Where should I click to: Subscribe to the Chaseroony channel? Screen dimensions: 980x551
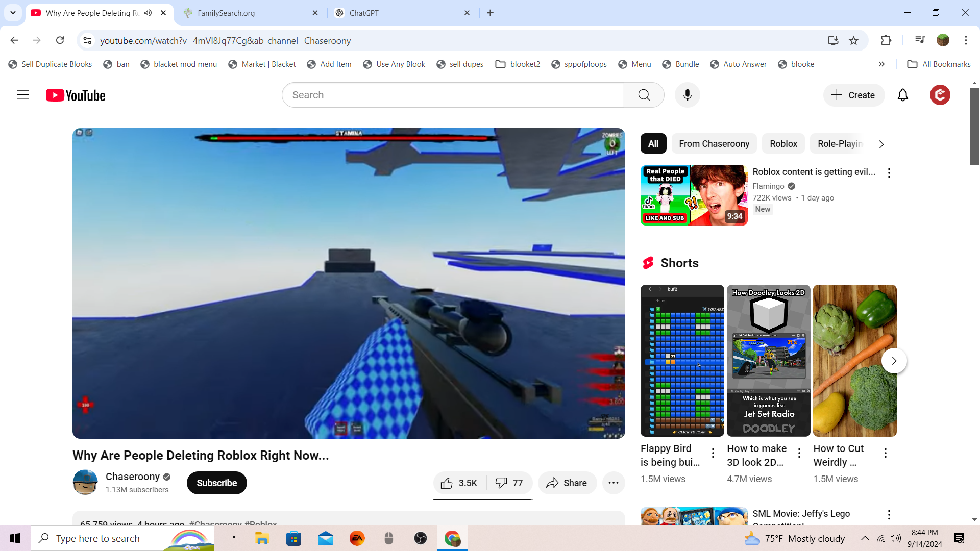click(216, 483)
